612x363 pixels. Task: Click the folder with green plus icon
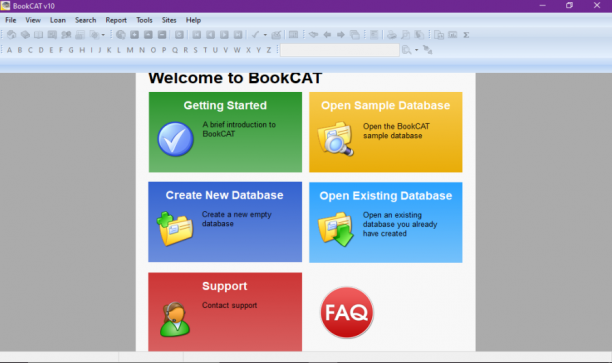coord(175,228)
